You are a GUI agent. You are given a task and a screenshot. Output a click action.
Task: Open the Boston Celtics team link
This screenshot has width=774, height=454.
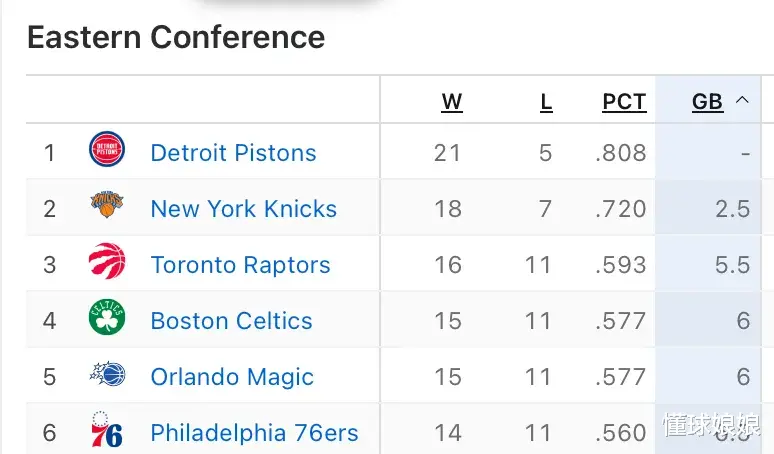[x=231, y=321]
